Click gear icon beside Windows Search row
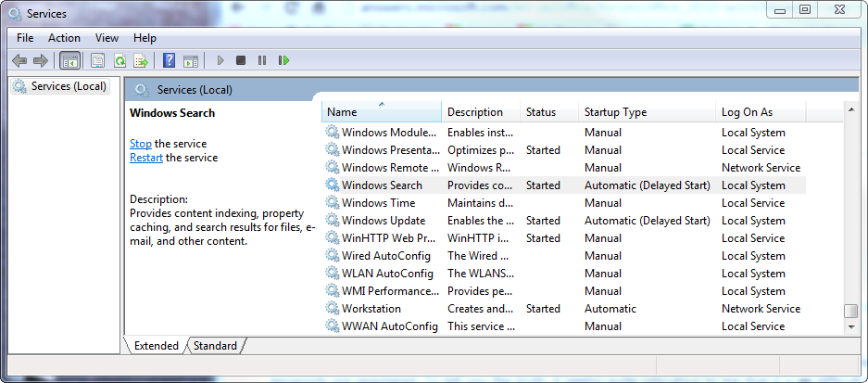Viewport: 868px width, 383px height. pos(333,185)
